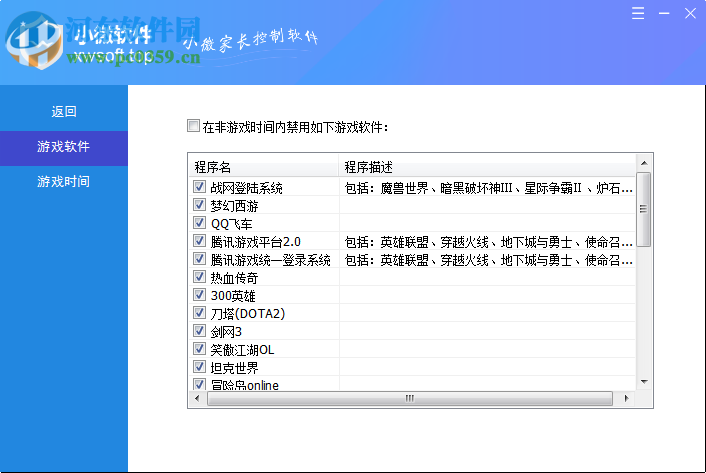Click 腾讯游戏统一登录系统 description cell

pyautogui.click(x=489, y=260)
